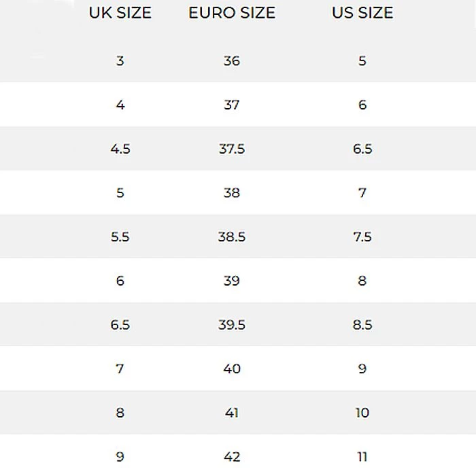Select Euro size 39 cell
Screen dimensions: 476x476
click(x=232, y=280)
